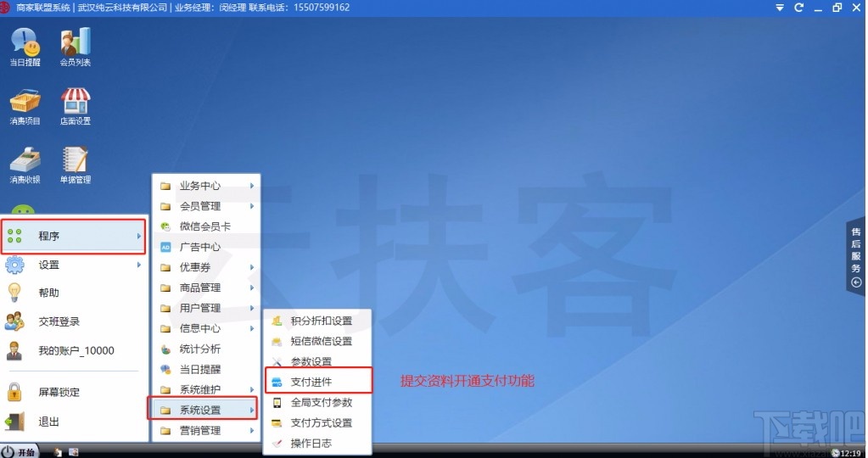Click the 程序 four-dots icon
868x458 pixels.
point(14,236)
